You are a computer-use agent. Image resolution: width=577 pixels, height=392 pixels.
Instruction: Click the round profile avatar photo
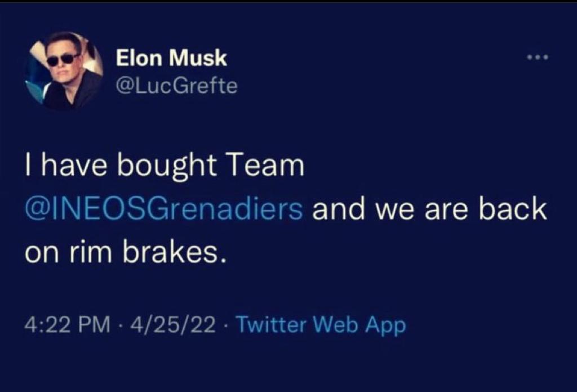point(64,70)
